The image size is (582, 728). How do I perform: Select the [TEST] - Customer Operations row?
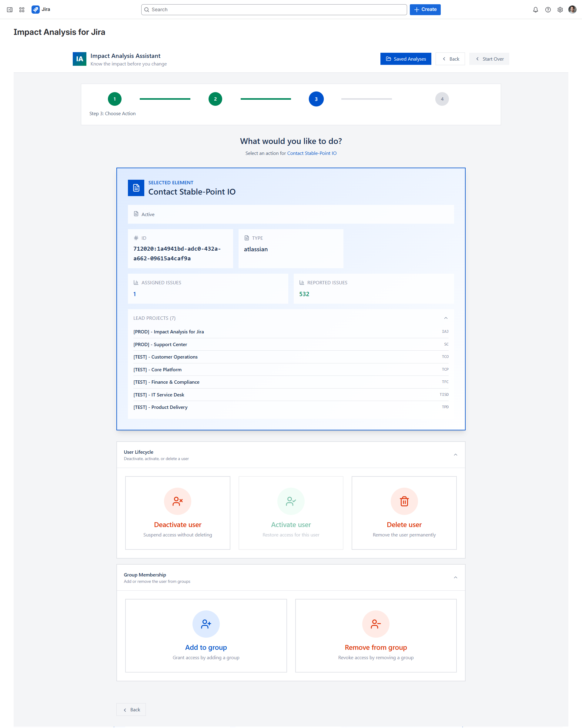point(291,357)
